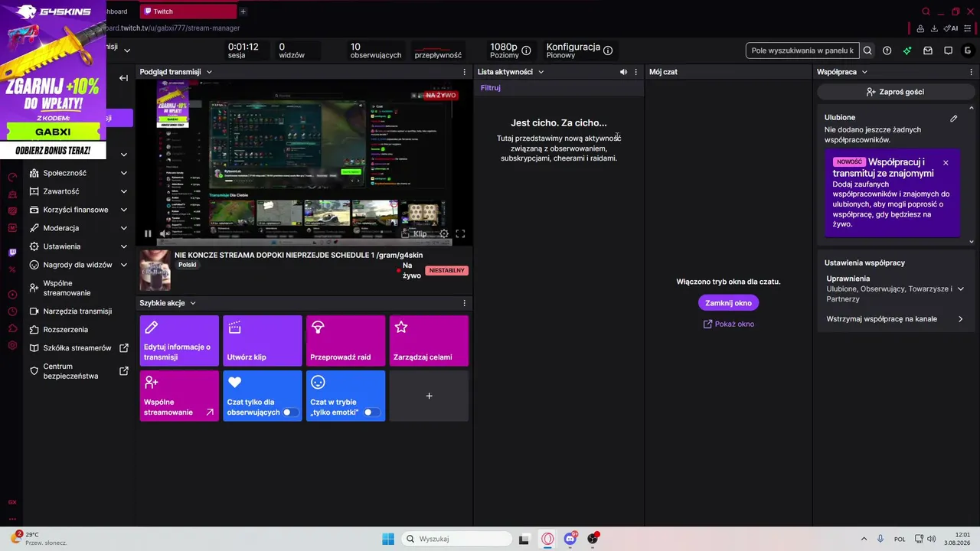Dismiss the collaboration promo card with the X
This screenshot has width=980, height=551.
[946, 162]
